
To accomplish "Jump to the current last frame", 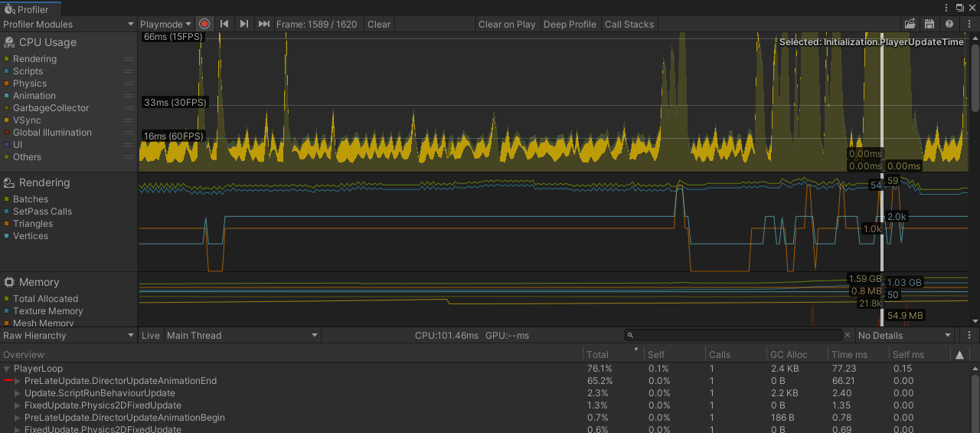I will pos(264,25).
